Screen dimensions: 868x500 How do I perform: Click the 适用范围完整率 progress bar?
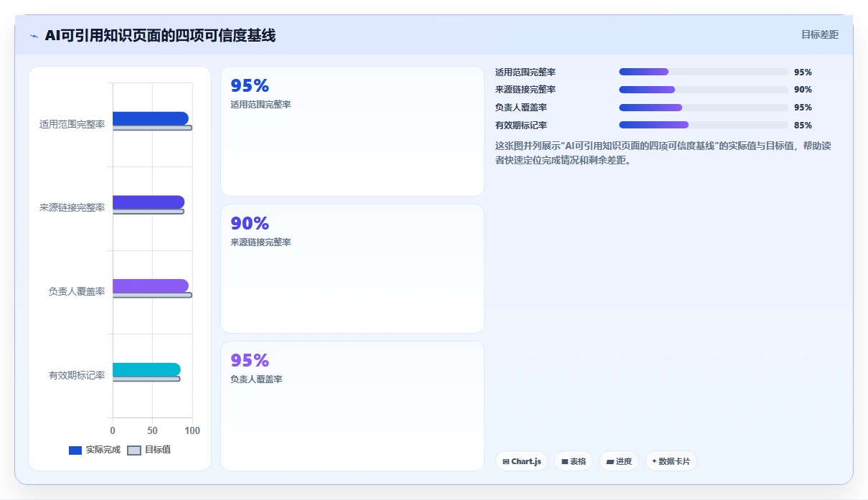pos(703,72)
